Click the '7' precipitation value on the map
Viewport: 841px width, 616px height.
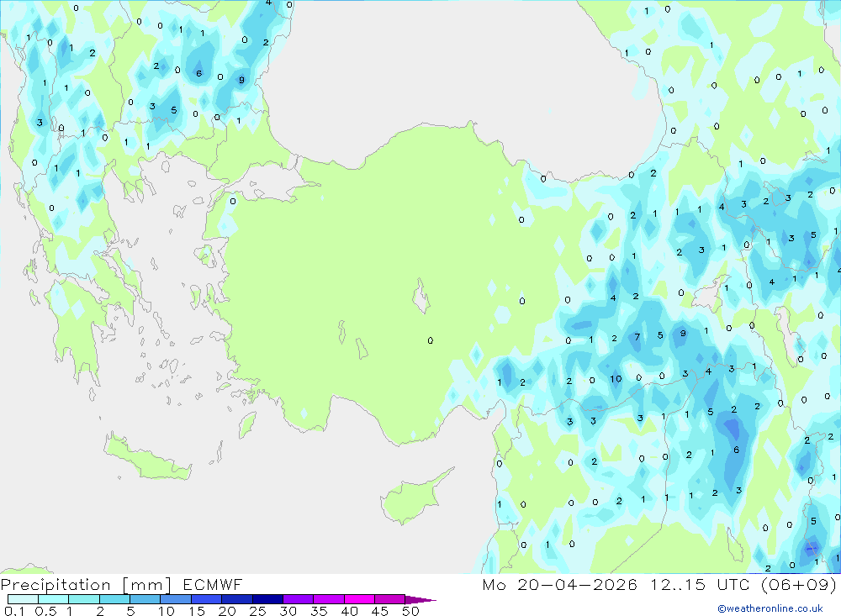pos(637,337)
